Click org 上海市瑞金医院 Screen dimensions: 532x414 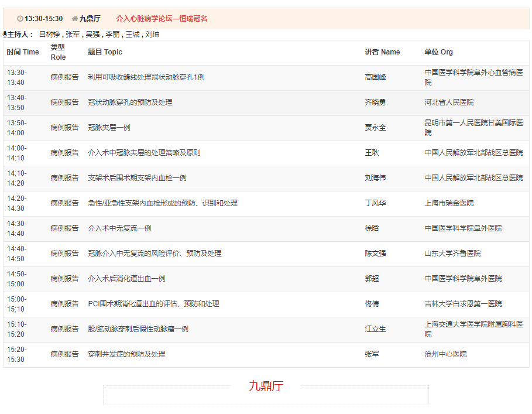point(449,203)
